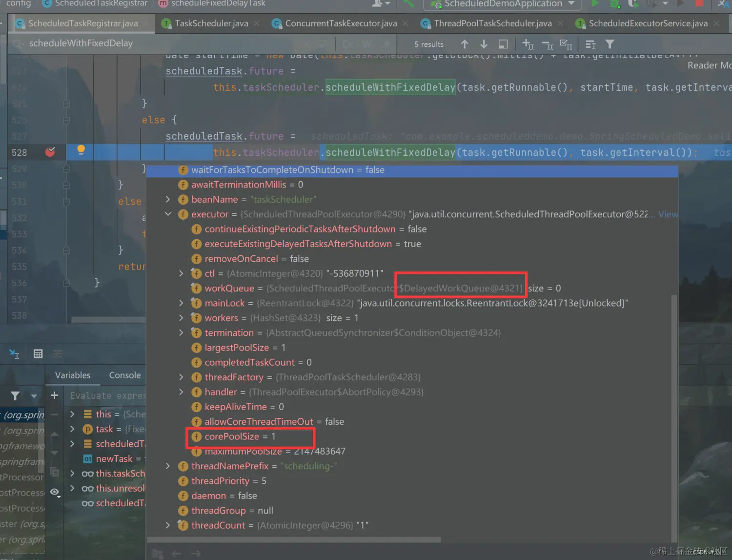Click the Select All Occurrences square icon
732x560 pixels.
click(x=503, y=44)
